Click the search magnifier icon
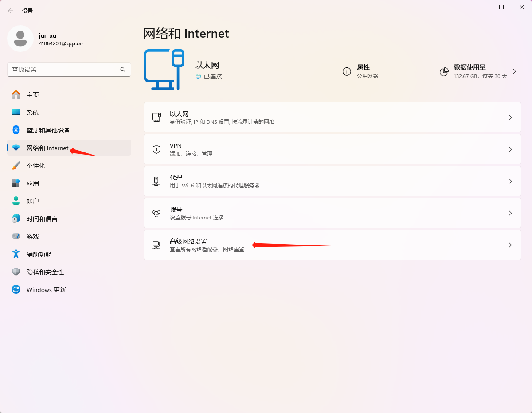 coord(123,70)
